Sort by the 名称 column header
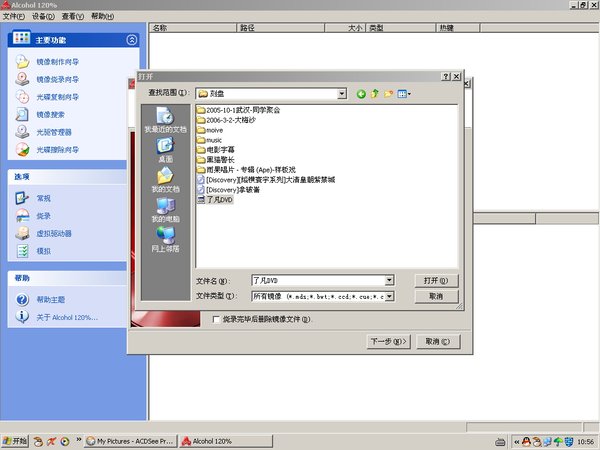 pos(192,28)
